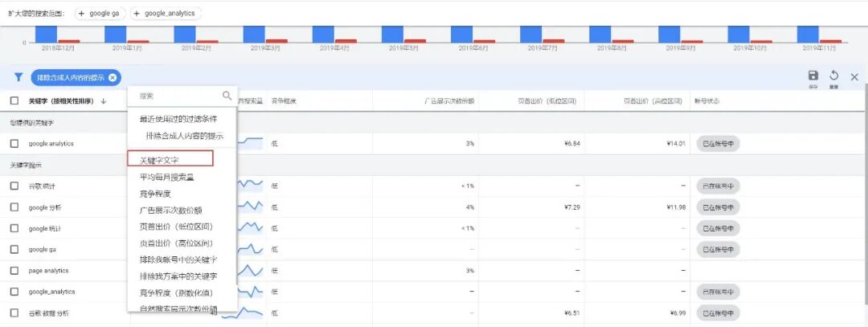Screen dimensions: 868x327
Task: Click the keyword text 'page analytics'
Action: coord(49,271)
